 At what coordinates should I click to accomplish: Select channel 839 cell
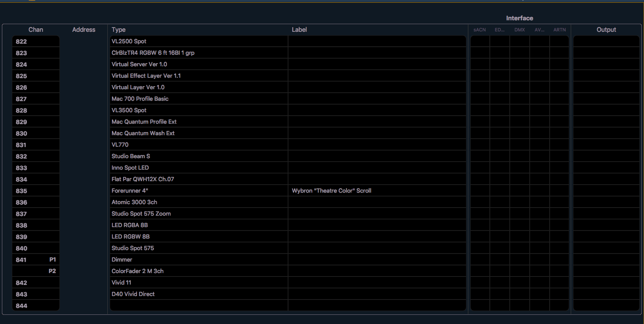(36, 237)
